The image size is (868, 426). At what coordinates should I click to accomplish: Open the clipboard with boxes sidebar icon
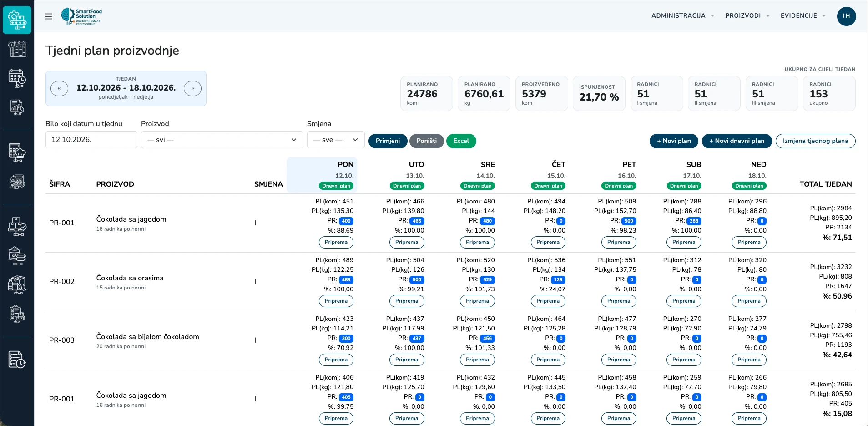pyautogui.click(x=17, y=314)
